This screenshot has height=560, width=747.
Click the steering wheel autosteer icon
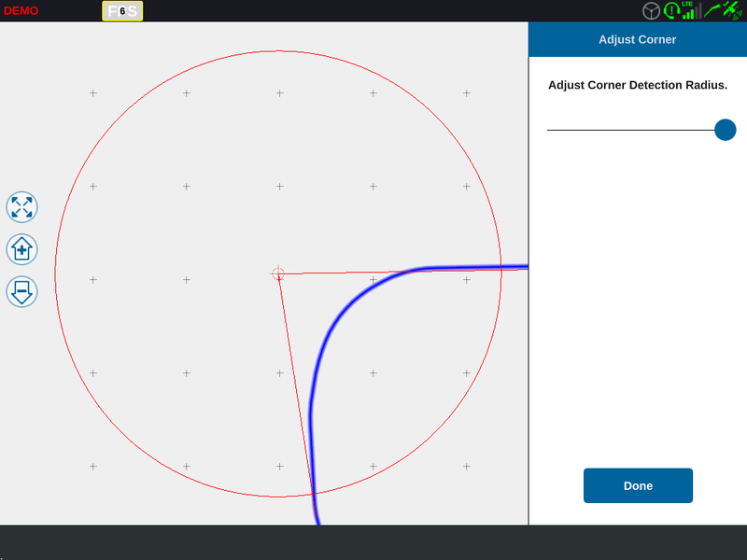651,10
